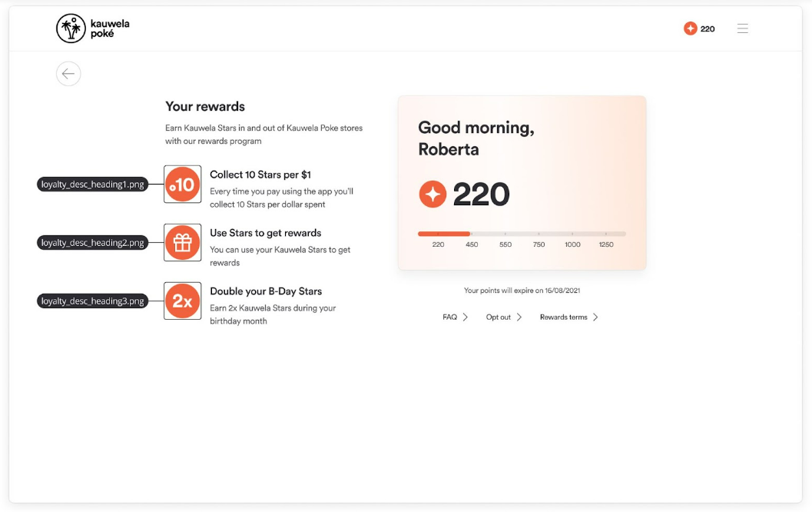Select the loyalty_desc_heading3.png label
This screenshot has width=812, height=512.
[93, 301]
